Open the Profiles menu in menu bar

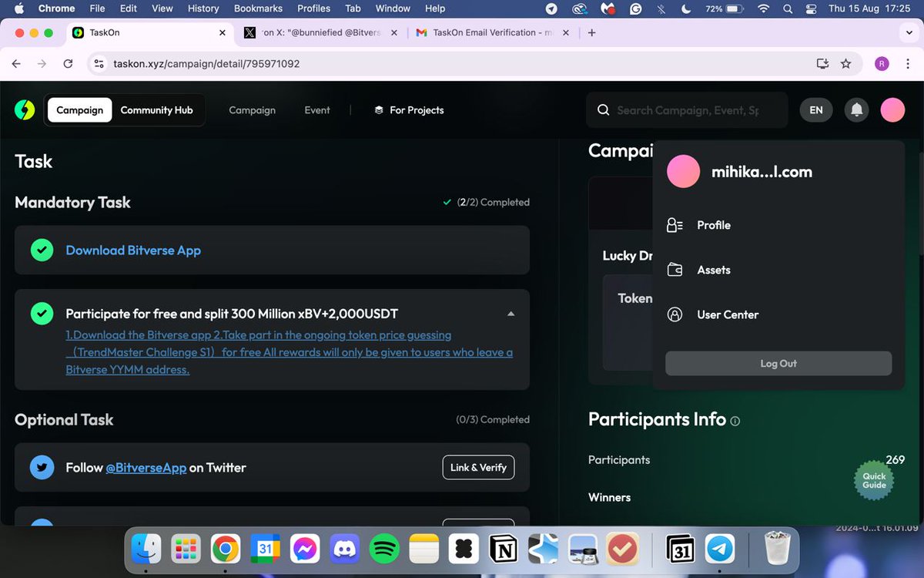click(313, 8)
